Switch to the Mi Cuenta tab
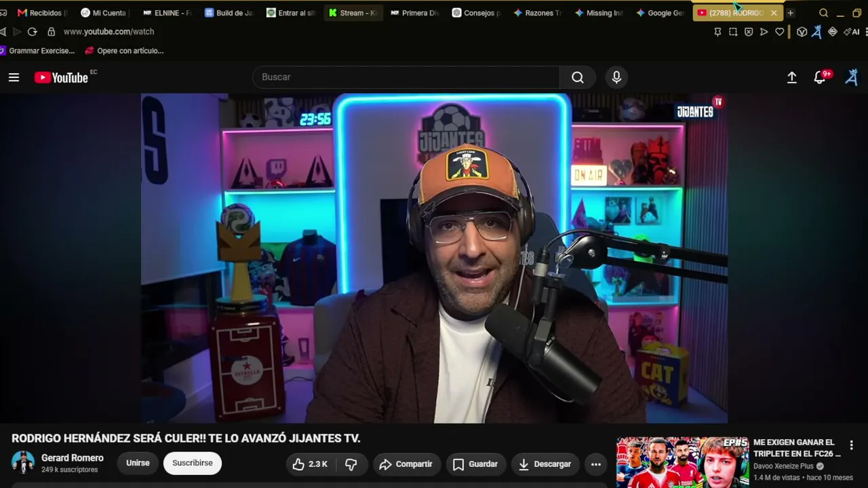 pos(103,13)
